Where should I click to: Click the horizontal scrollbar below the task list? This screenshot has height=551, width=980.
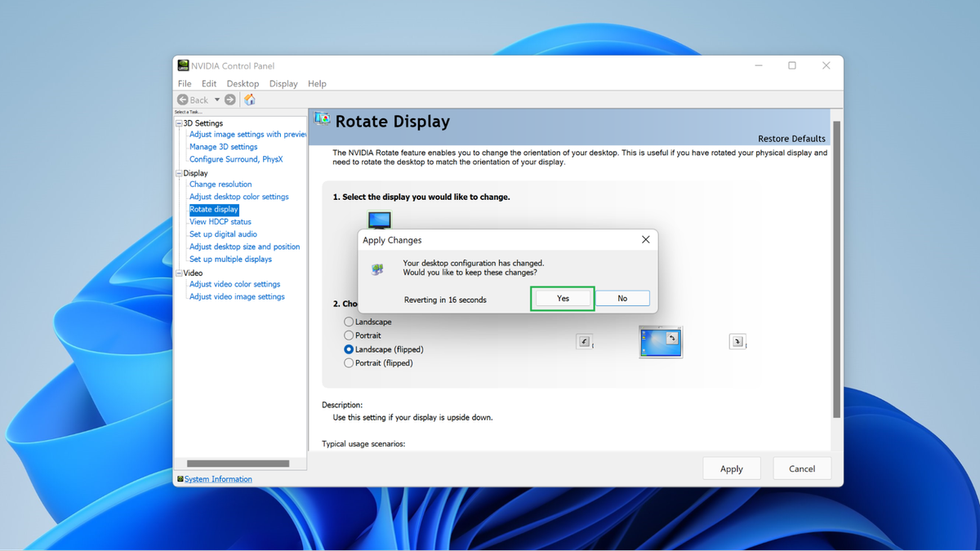[x=237, y=463]
